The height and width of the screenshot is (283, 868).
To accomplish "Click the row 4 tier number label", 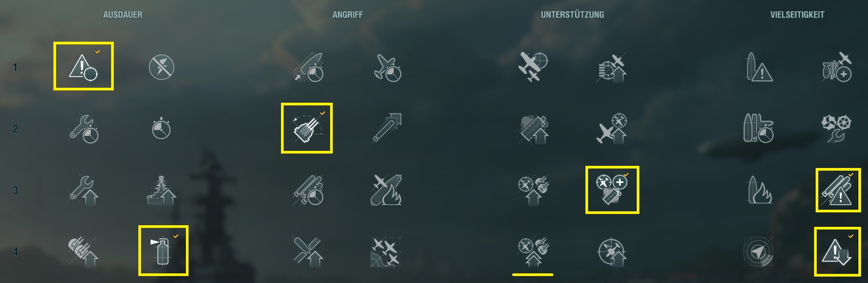I will (15, 251).
